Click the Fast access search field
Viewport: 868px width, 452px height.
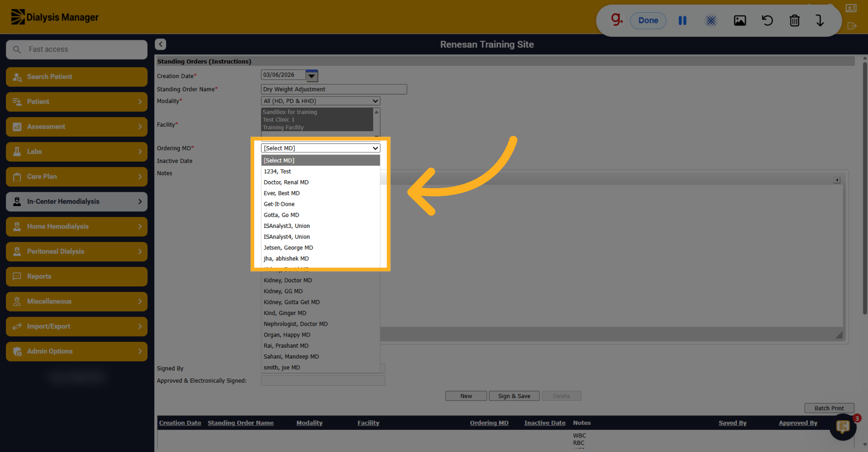click(x=77, y=50)
